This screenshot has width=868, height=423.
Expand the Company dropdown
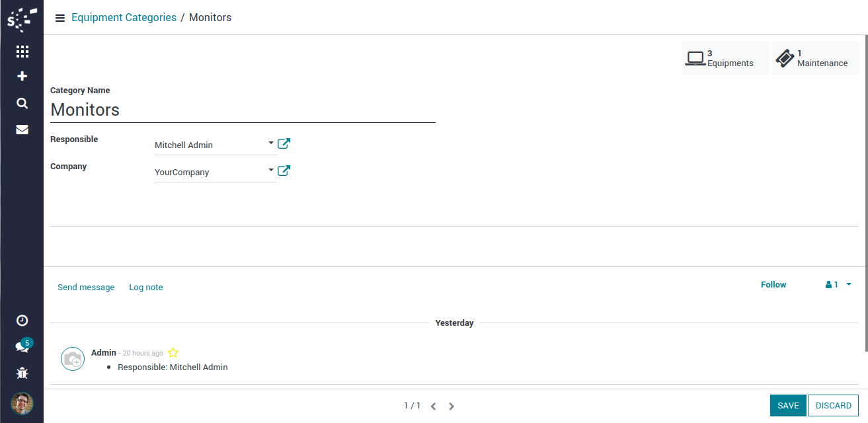tap(271, 170)
